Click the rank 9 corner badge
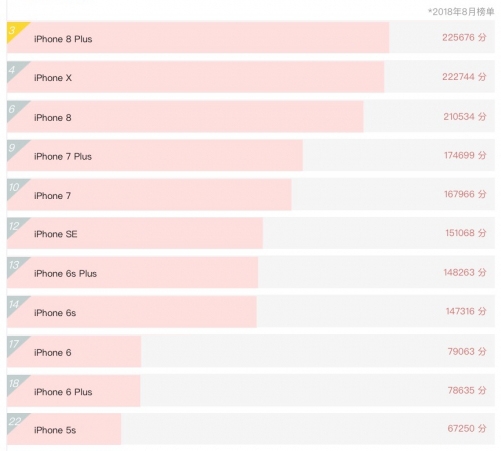 (15, 148)
